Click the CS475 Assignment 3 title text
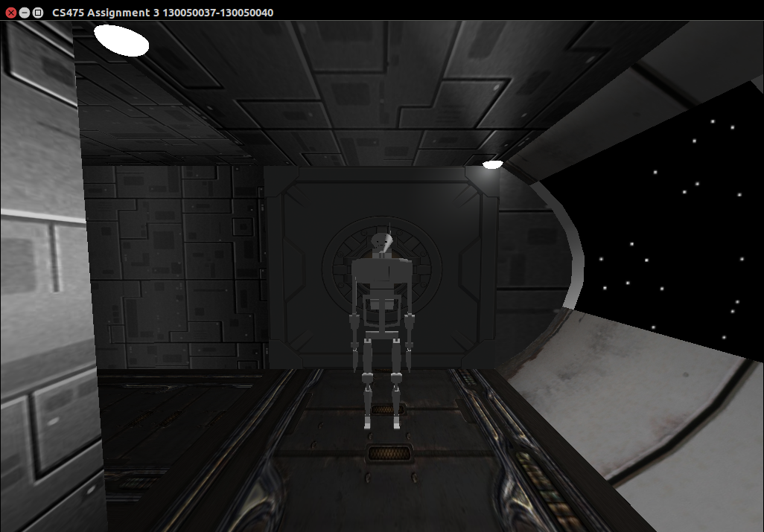Screen dimensions: 764x532 point(162,13)
